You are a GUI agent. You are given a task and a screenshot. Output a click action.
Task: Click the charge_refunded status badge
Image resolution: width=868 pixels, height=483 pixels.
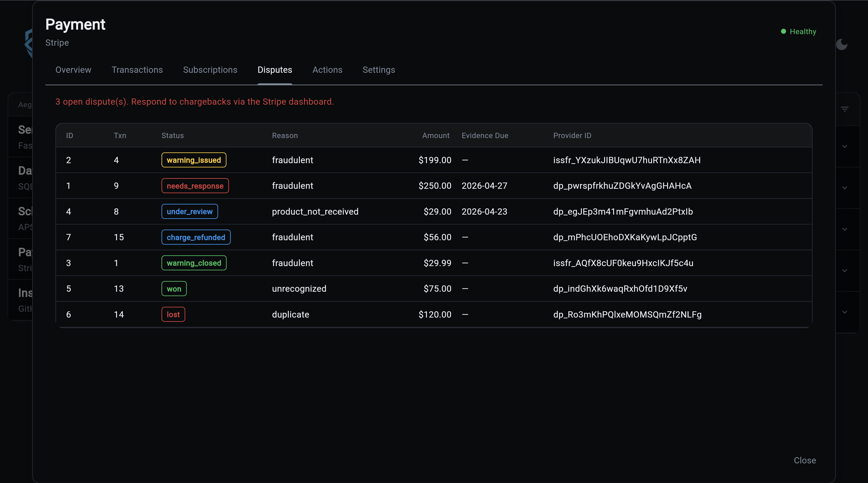tap(196, 237)
